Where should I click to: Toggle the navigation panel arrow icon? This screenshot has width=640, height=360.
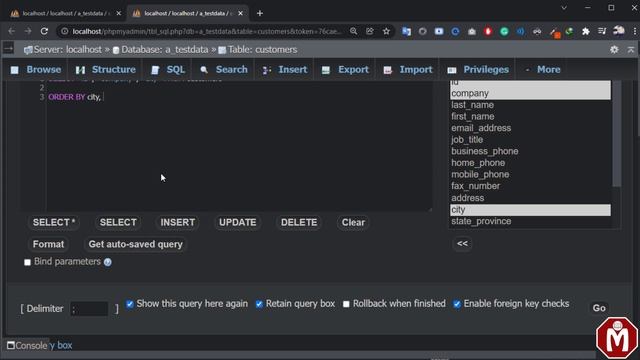8,49
